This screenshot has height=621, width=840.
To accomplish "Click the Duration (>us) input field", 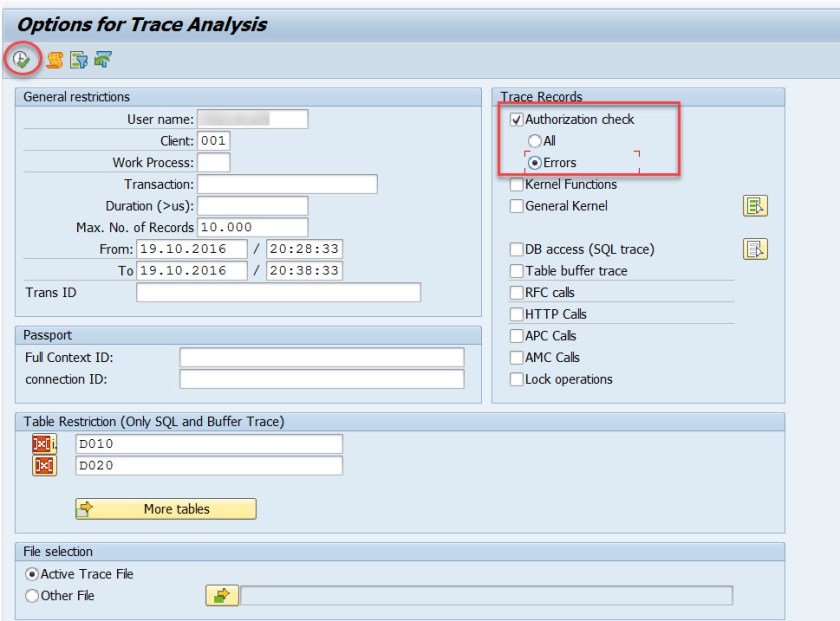I will pos(252,206).
